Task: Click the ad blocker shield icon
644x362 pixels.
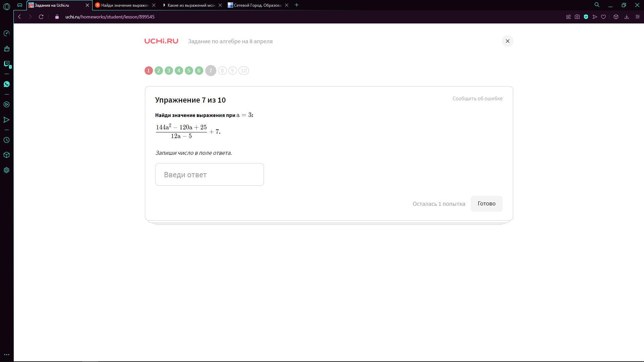Action: 586,17
